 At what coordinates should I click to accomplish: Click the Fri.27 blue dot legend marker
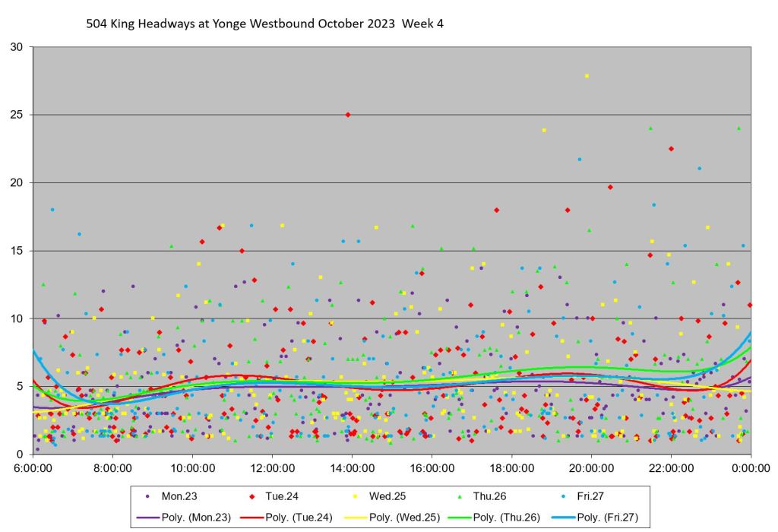561,496
